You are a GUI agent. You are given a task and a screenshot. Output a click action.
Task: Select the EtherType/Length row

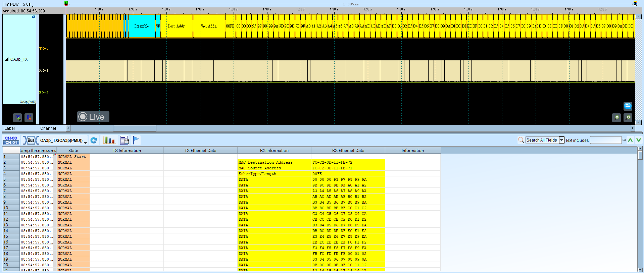click(221, 174)
